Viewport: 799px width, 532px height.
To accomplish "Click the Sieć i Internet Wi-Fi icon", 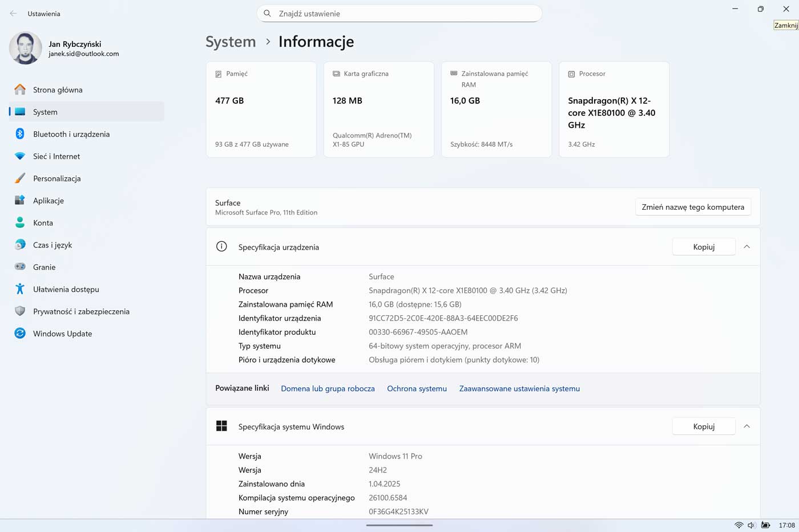I will click(20, 156).
